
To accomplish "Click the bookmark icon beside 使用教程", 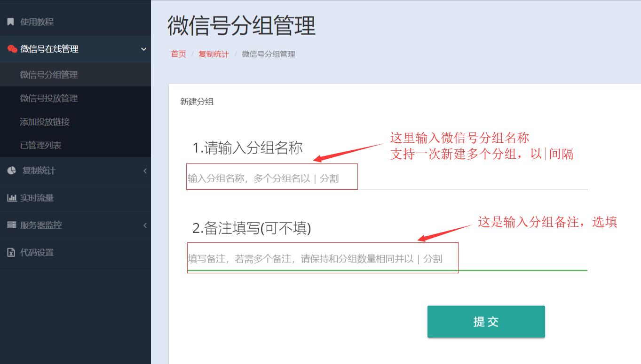I will [x=11, y=22].
